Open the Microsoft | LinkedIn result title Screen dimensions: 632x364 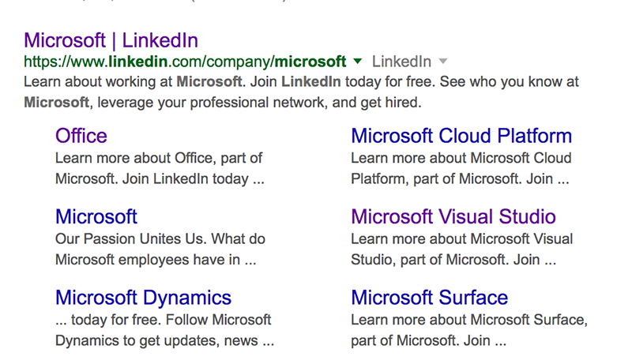point(111,41)
